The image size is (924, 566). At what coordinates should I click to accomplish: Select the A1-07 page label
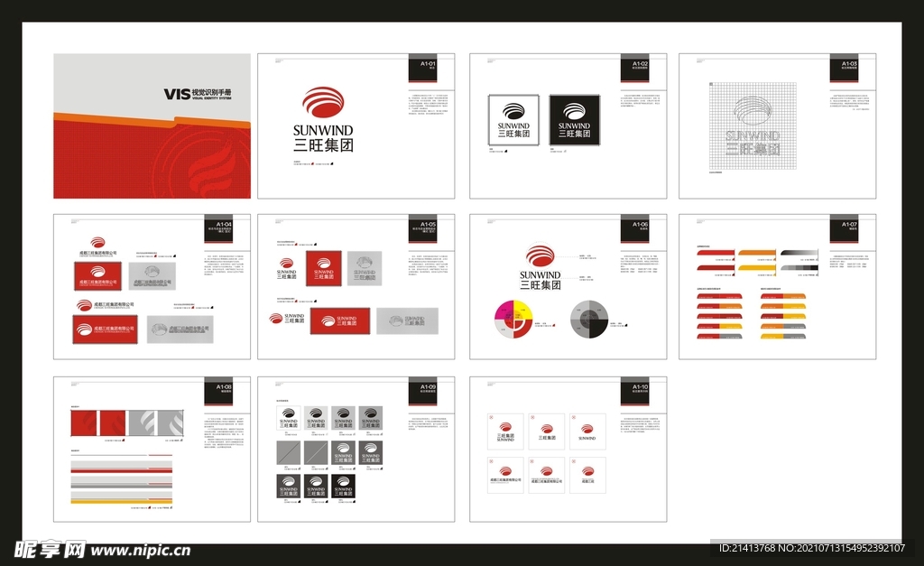point(849,225)
